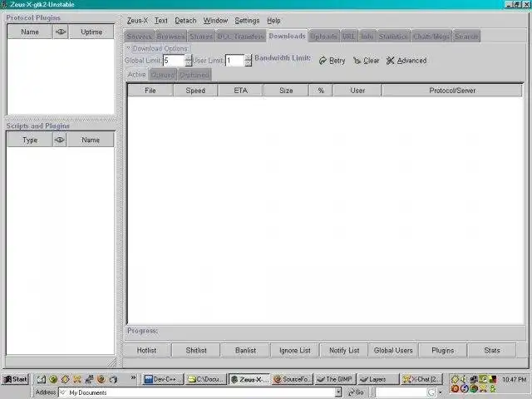Click the Plugins button at bottom
The image size is (532, 399).
click(443, 350)
